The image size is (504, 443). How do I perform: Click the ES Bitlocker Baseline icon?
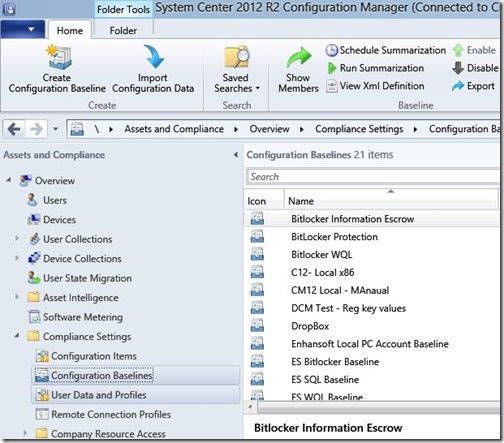(257, 362)
